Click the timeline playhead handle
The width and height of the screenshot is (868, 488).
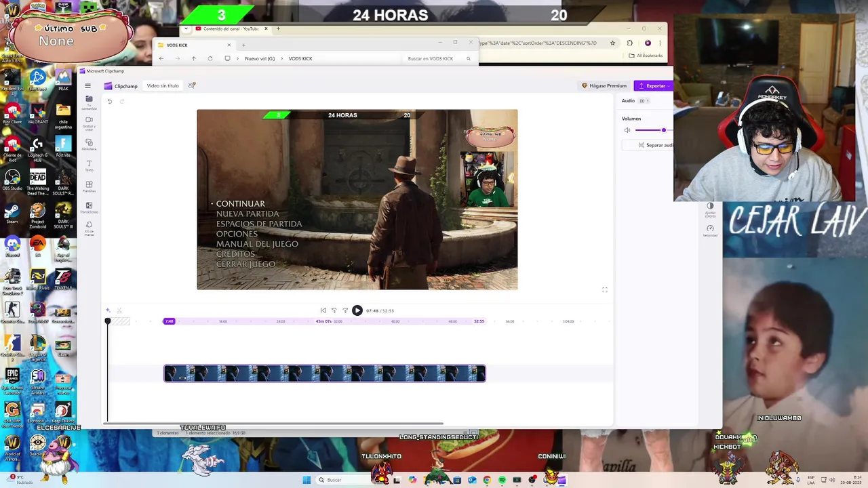107,321
